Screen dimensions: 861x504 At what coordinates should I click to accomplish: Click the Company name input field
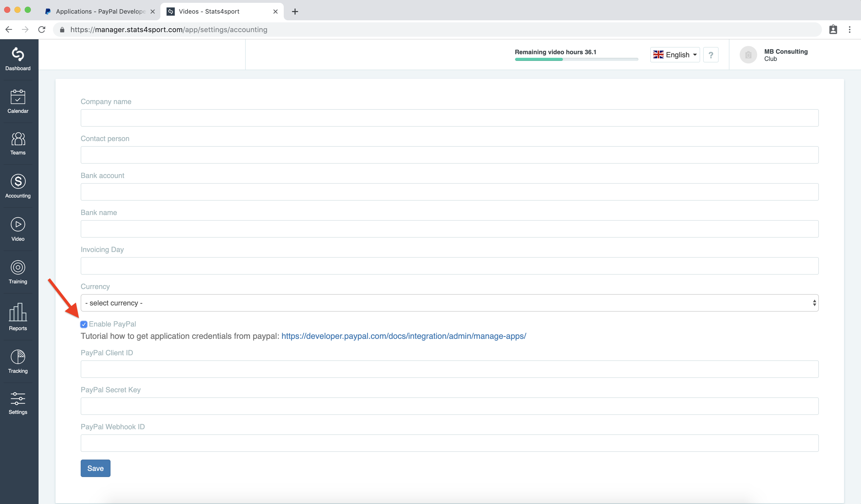[x=449, y=118]
